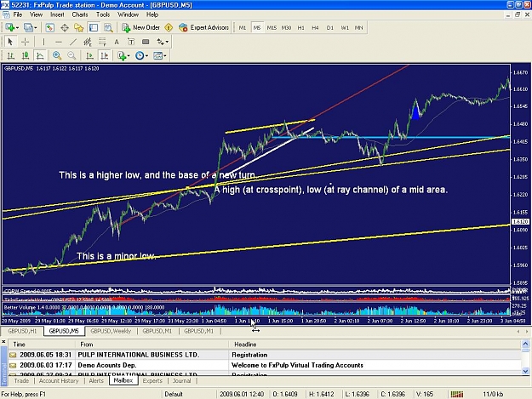532x399 pixels.
Task: Switch to M15 timeframe button
Action: (x=272, y=28)
